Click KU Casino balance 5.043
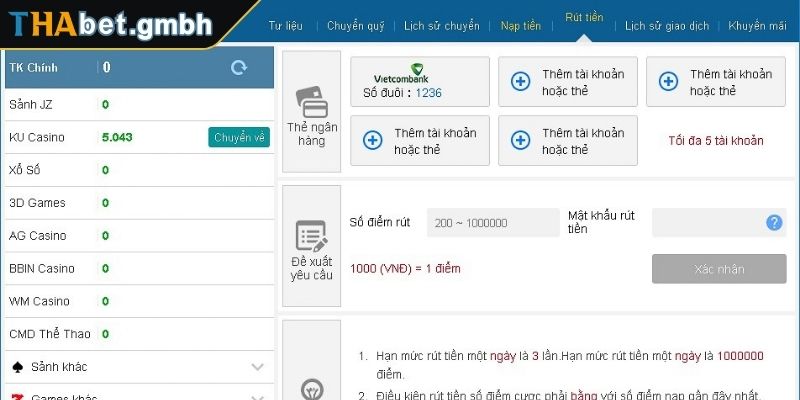The width and height of the screenshot is (800, 400). point(117,137)
